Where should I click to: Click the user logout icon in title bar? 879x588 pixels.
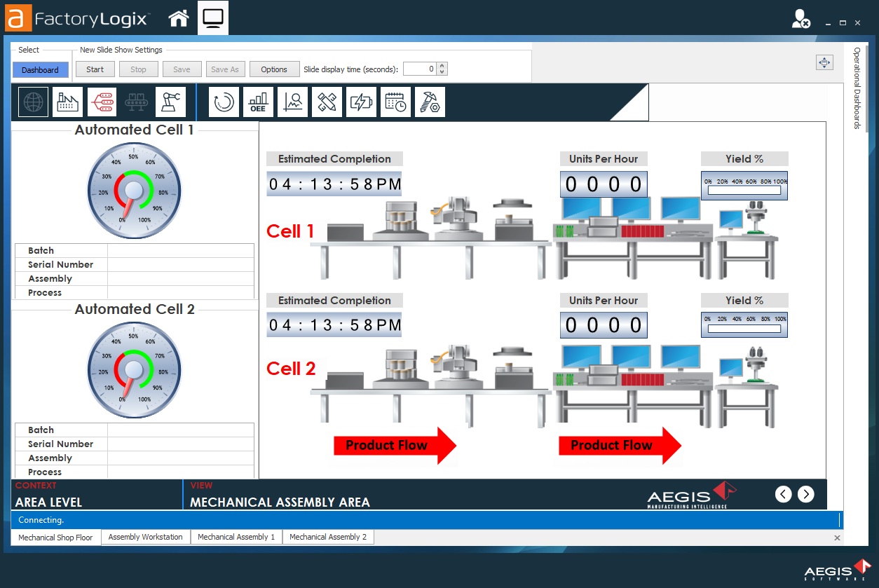pos(800,20)
